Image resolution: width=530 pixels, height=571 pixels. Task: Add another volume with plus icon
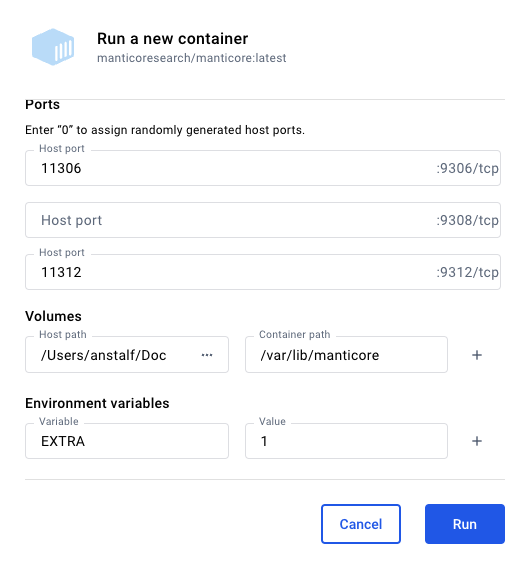tap(477, 355)
